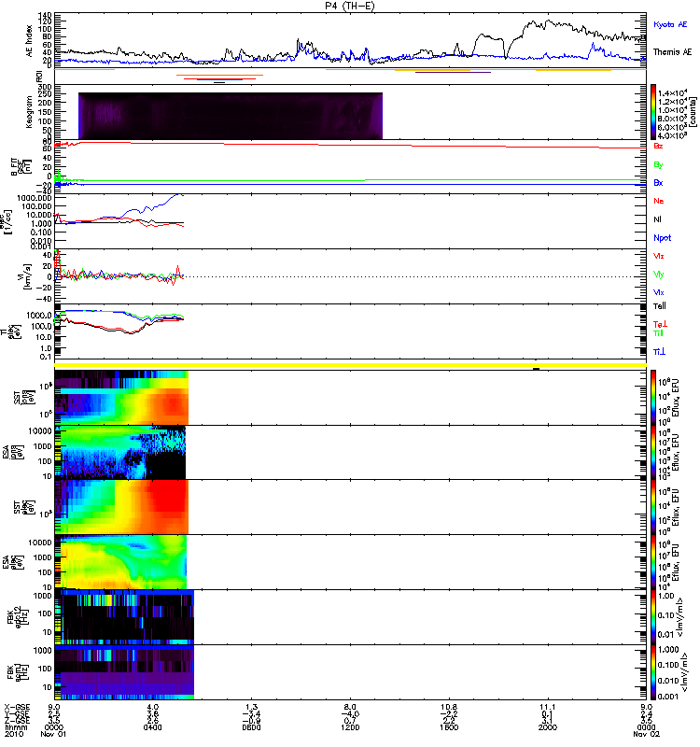Click the "Nov 01" date label
The image size is (700, 747).
pyautogui.click(x=53, y=734)
